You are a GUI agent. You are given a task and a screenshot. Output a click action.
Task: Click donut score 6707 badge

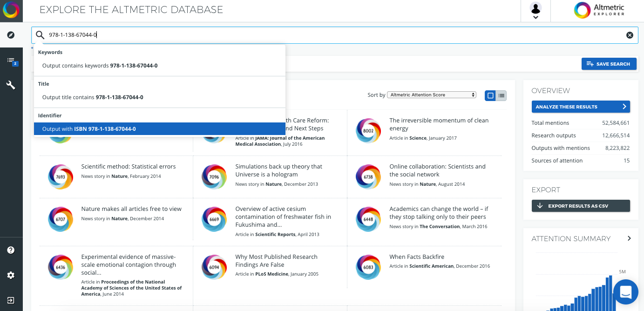pos(61,219)
